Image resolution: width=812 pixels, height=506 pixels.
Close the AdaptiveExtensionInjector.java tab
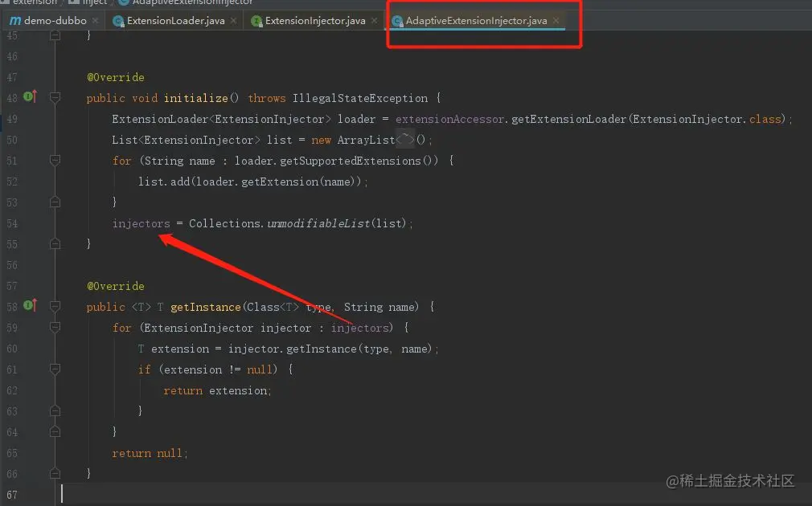click(x=556, y=21)
